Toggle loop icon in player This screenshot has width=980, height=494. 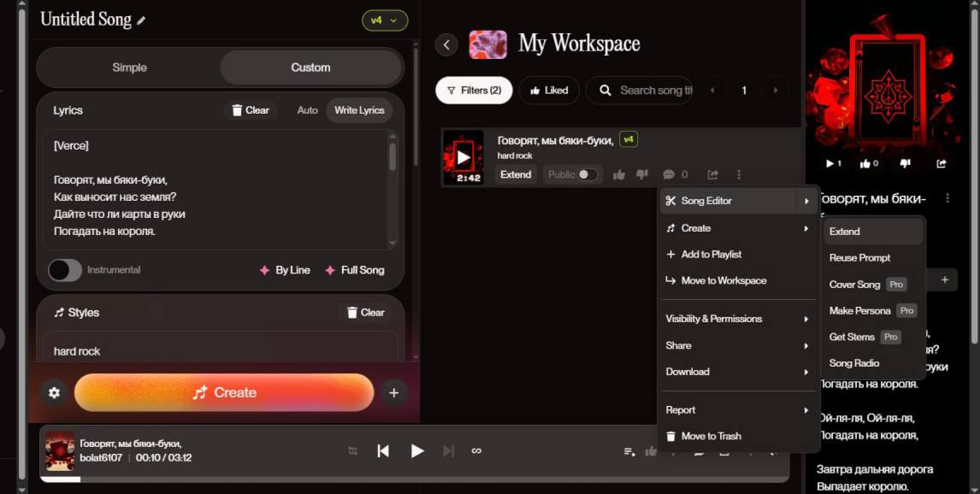click(x=476, y=451)
